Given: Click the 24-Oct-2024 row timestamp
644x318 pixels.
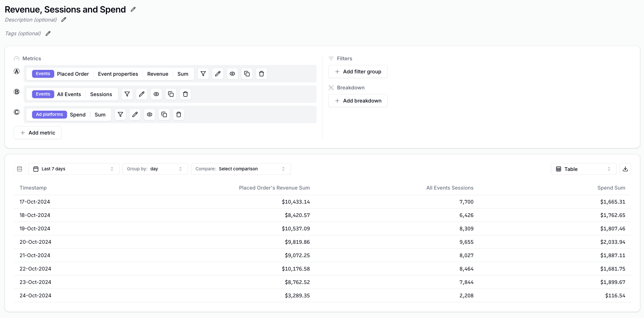Looking at the screenshot, I should click(x=36, y=296).
